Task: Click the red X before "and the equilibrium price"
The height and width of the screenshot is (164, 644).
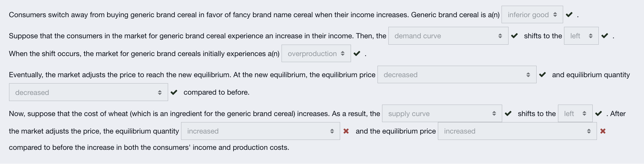Action: tap(346, 131)
